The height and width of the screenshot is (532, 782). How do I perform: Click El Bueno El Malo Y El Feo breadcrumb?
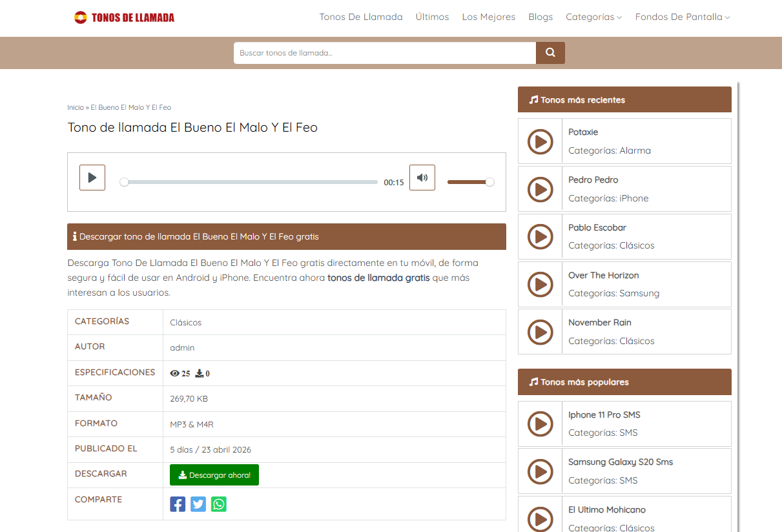pos(131,107)
